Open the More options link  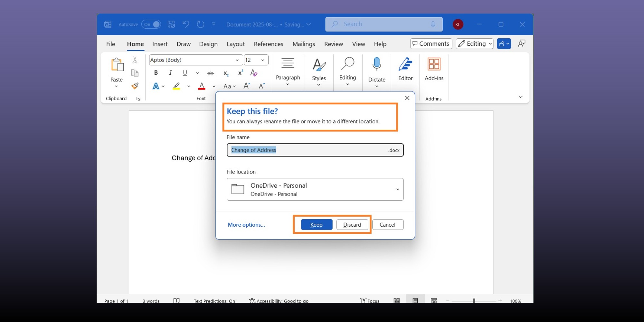(x=246, y=225)
